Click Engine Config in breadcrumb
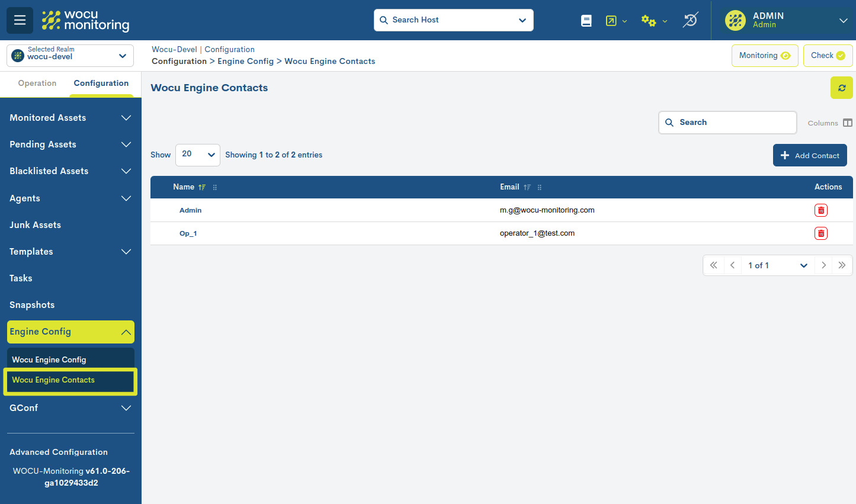This screenshot has height=504, width=856. 246,62
